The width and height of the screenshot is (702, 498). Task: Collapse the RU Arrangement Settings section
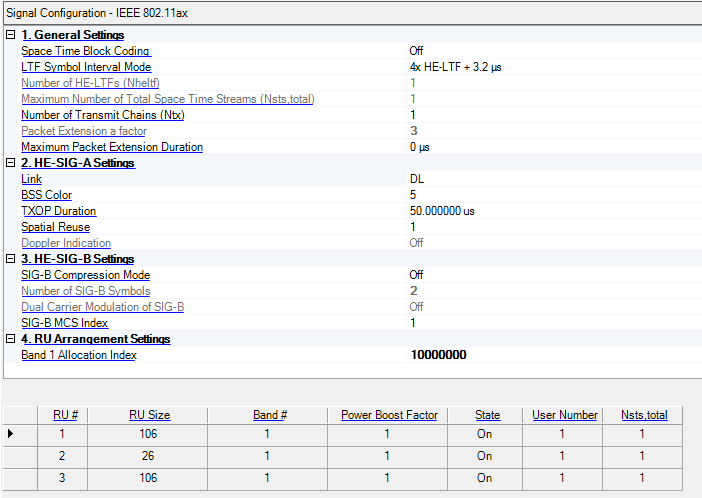tap(10, 339)
